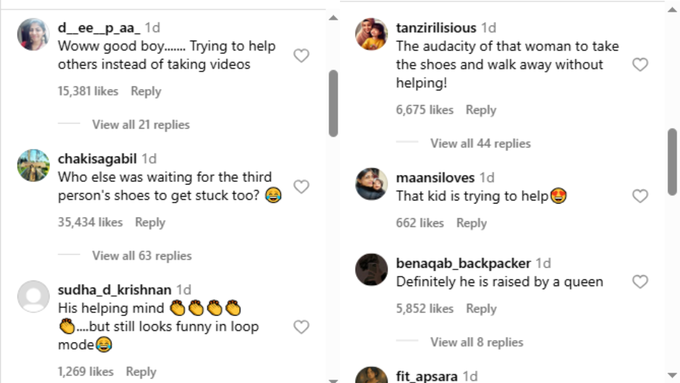This screenshot has width=680, height=383.
Task: Like chakisagabil's comment with the heart icon
Action: (301, 187)
